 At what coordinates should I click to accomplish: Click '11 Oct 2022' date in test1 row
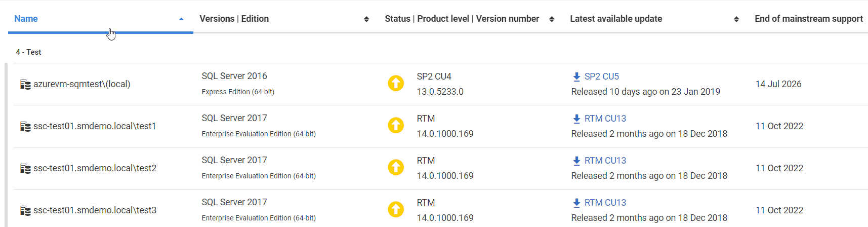click(x=779, y=126)
